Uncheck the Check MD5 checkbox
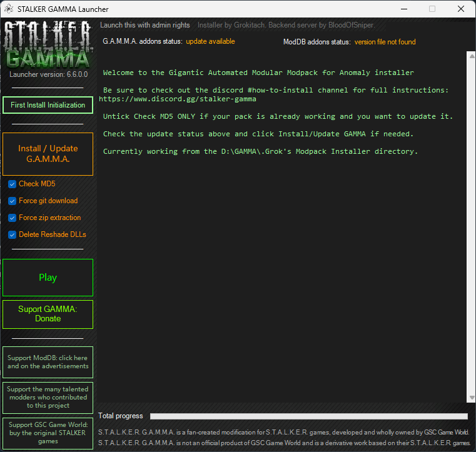This screenshot has height=452, width=476. [12, 184]
